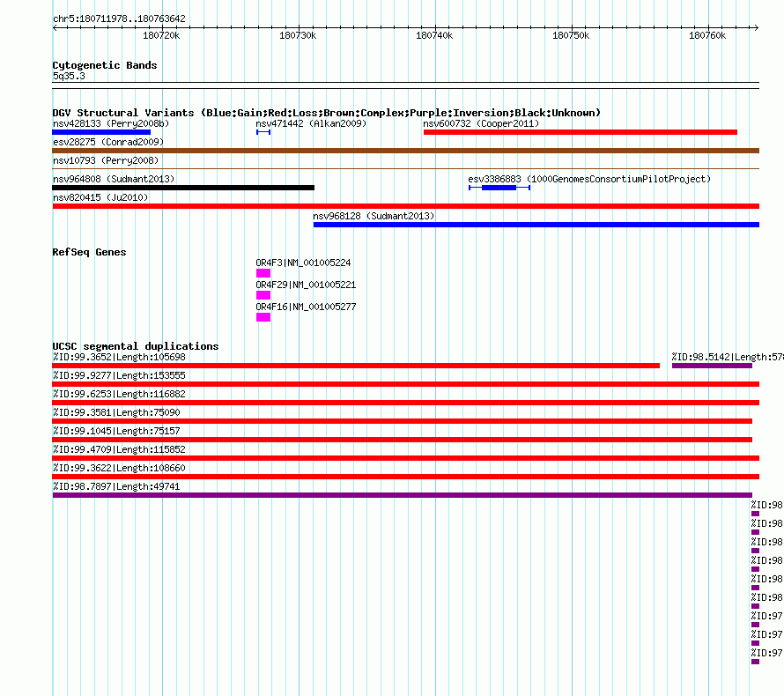Select the duplication bar Length:108660
The image size is (784, 696).
coord(405,477)
